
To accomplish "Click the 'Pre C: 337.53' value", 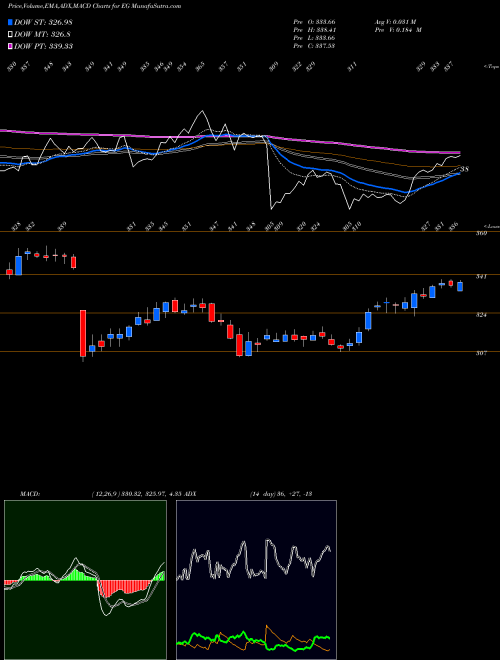I will point(314,46).
